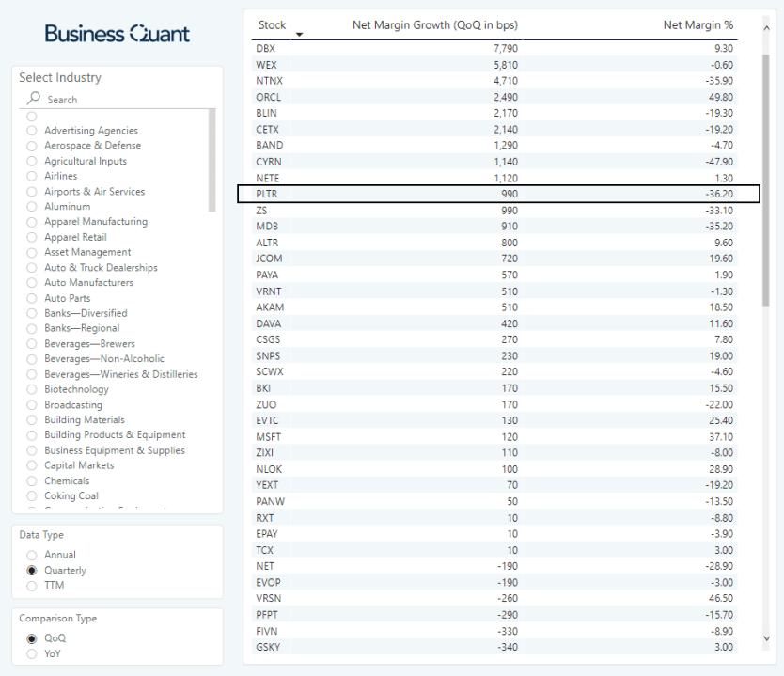Click the NET ticker cell

(x=265, y=566)
